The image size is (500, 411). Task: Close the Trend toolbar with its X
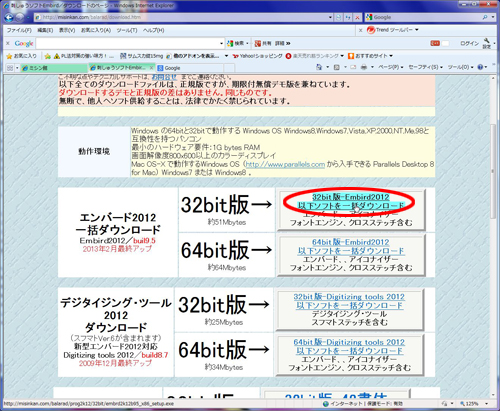360,30
